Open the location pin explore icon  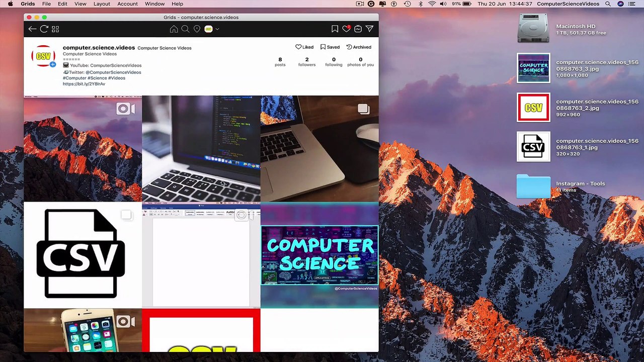(197, 29)
